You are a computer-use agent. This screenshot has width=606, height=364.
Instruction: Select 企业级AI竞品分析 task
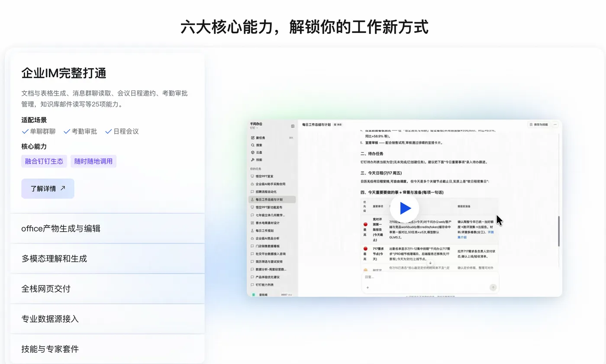point(272,239)
